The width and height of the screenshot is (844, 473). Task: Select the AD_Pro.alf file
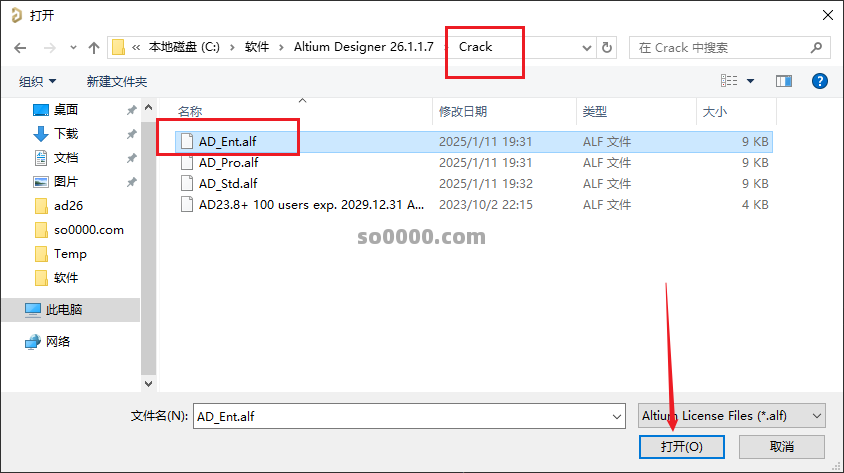(474, 163)
